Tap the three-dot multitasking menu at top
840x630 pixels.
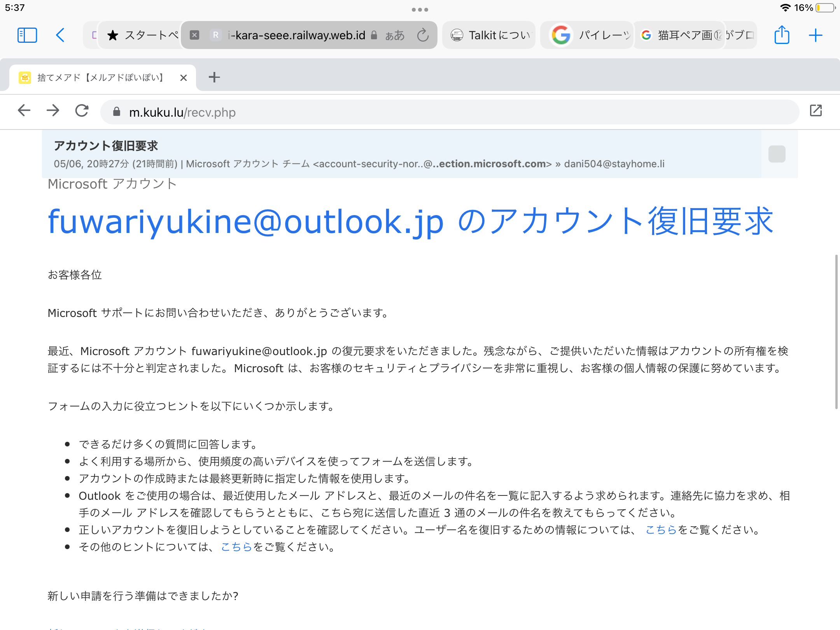point(420,9)
